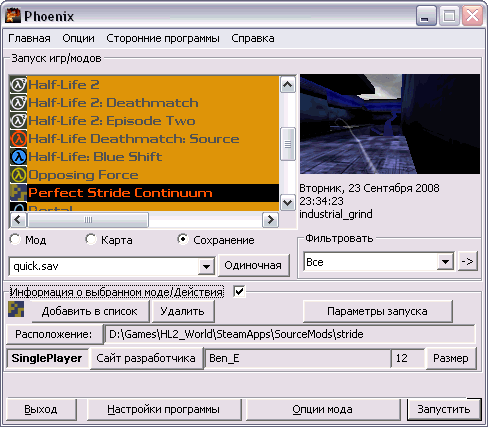Click the quick.sav text field

click(104, 266)
